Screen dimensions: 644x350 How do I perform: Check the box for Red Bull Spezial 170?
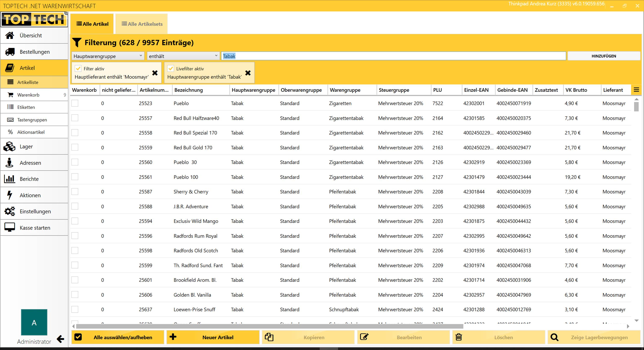coord(75,133)
